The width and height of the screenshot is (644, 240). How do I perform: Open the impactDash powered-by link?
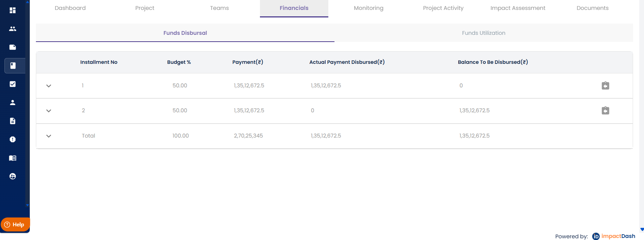(x=614, y=236)
